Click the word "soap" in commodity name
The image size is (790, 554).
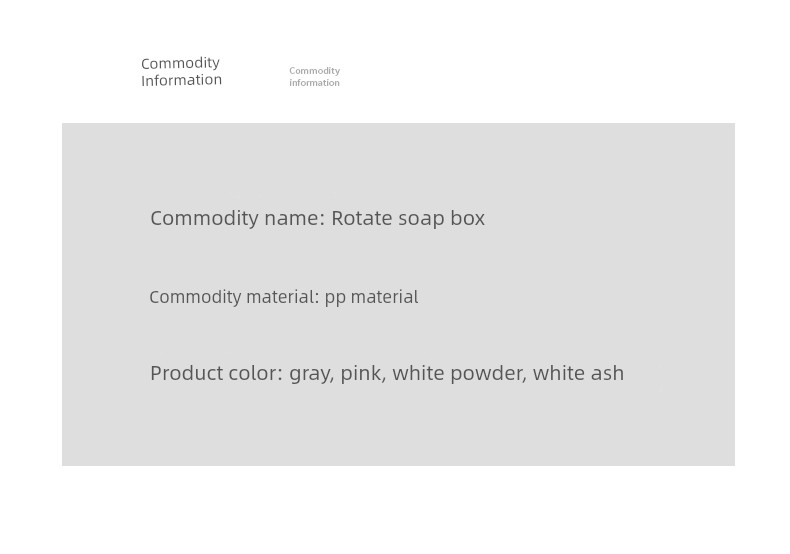(421, 218)
